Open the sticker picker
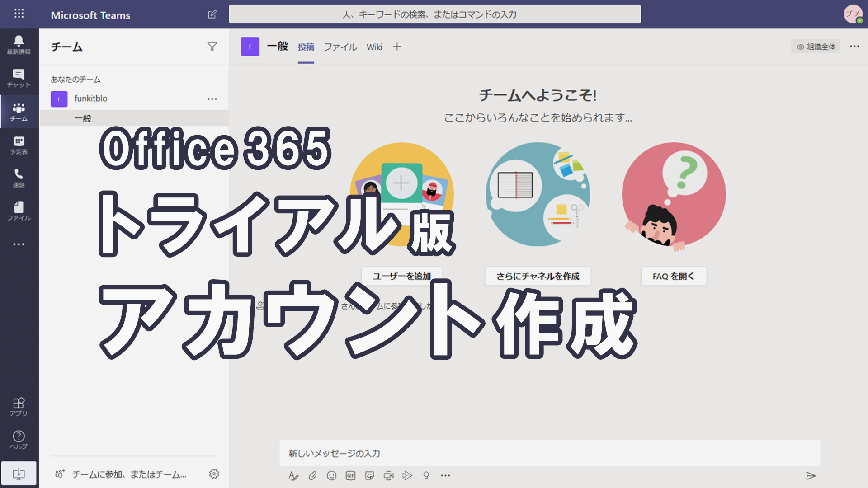The height and width of the screenshot is (488, 868). [x=369, y=475]
